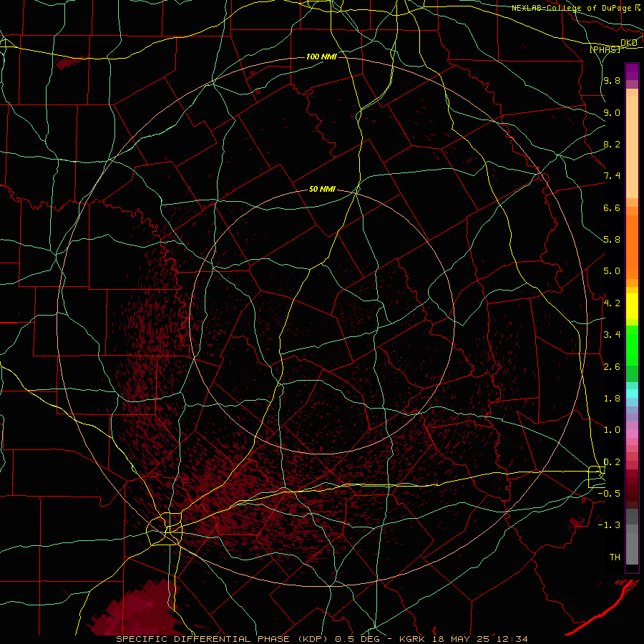Image resolution: width=644 pixels, height=644 pixels.
Task: Click the 0.2 scale value
Action: 612,462
